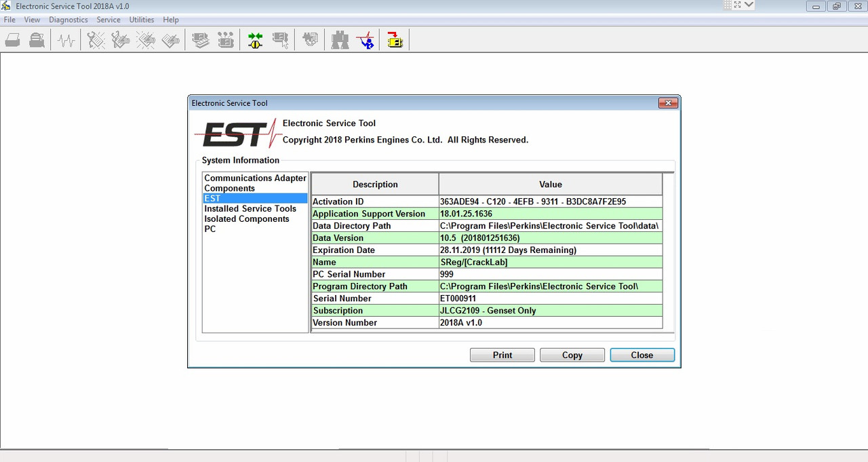The height and width of the screenshot is (462, 868).
Task: Open the Utilities menu
Action: [x=142, y=20]
